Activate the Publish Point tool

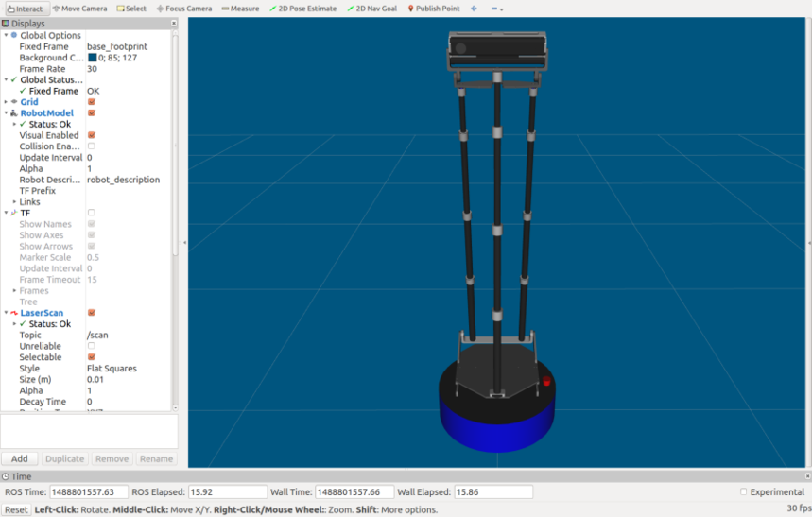(x=434, y=9)
